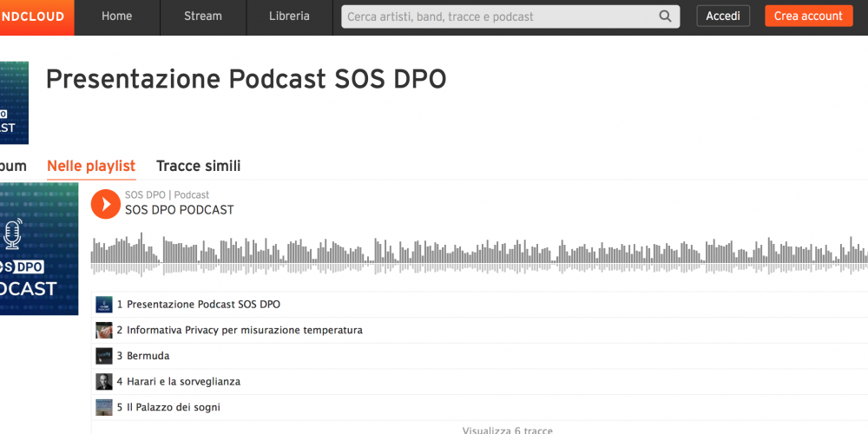
Task: Open the SOS DPO PODCAST playlist cover artwork
Action: (39, 248)
